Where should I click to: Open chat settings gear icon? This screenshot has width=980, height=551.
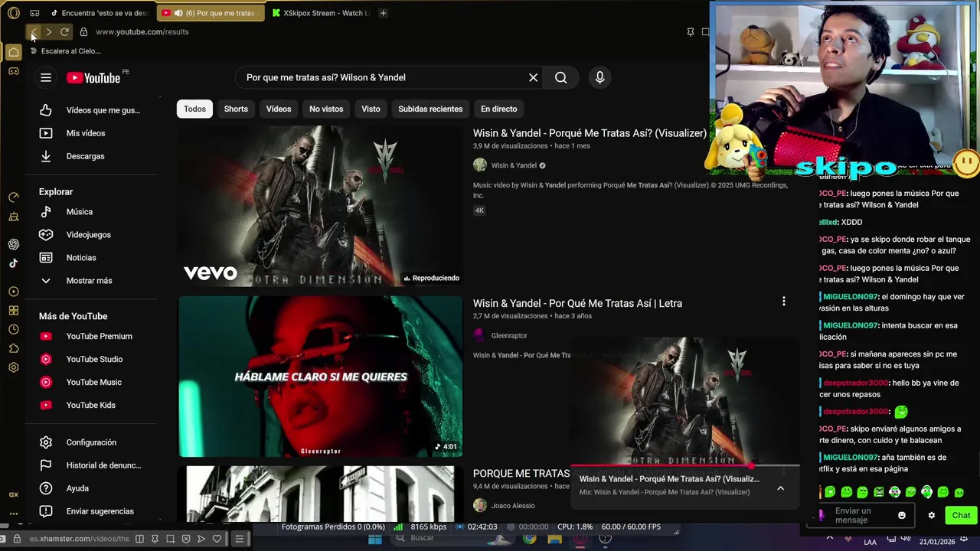click(932, 515)
